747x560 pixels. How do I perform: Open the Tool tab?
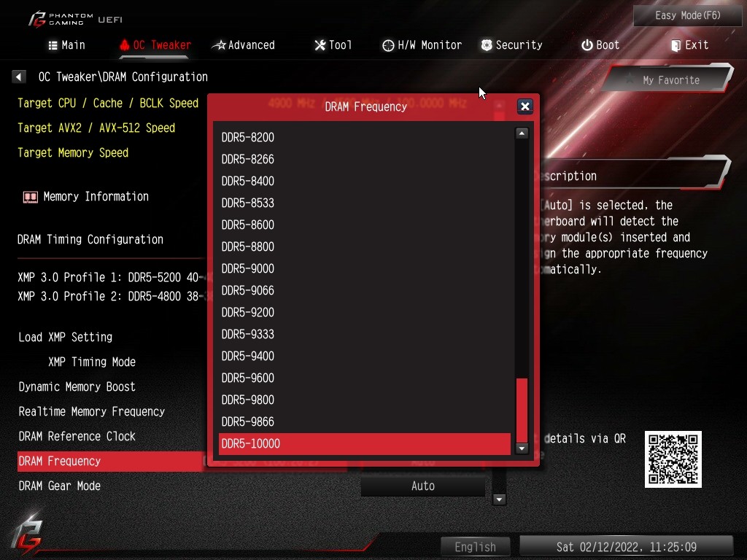click(x=333, y=45)
